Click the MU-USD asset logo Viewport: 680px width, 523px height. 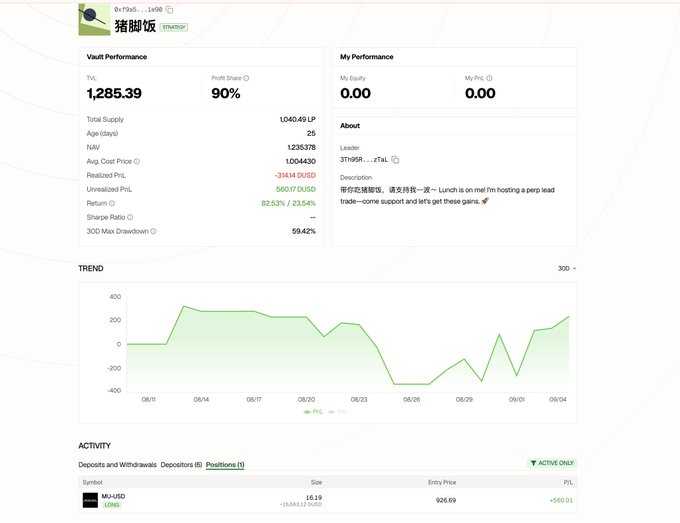click(90, 500)
